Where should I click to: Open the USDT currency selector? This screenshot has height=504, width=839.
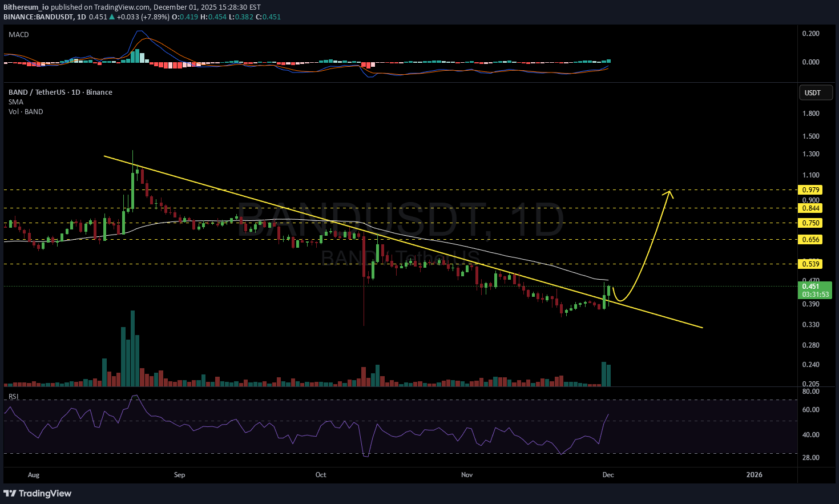click(815, 93)
